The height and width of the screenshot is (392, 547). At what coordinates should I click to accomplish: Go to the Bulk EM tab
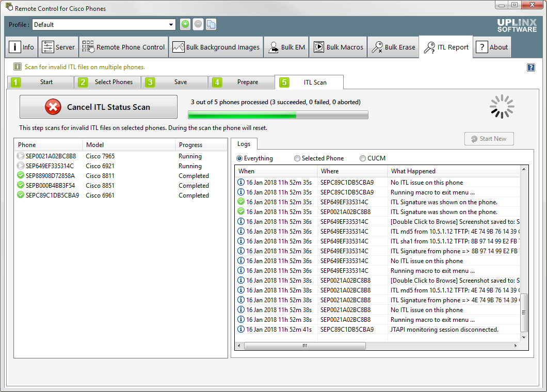coord(286,47)
